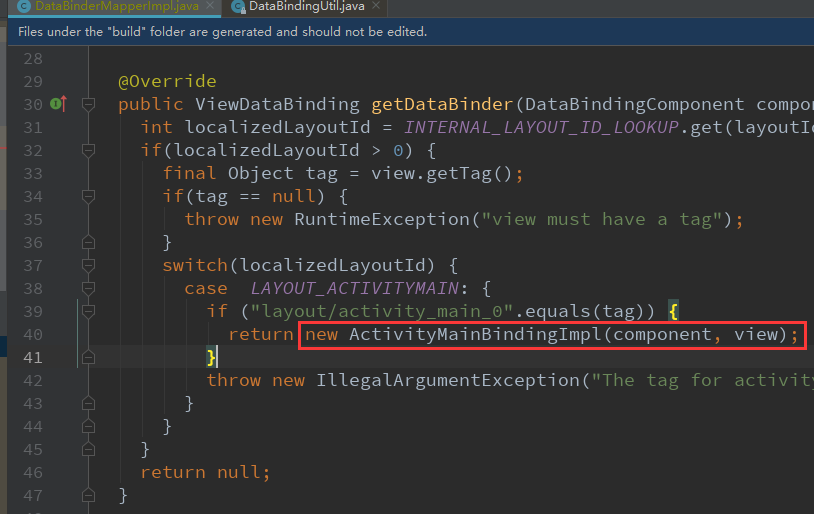The width and height of the screenshot is (814, 514).
Task: Click the DataBindingComponent parameter type
Action: 634,104
